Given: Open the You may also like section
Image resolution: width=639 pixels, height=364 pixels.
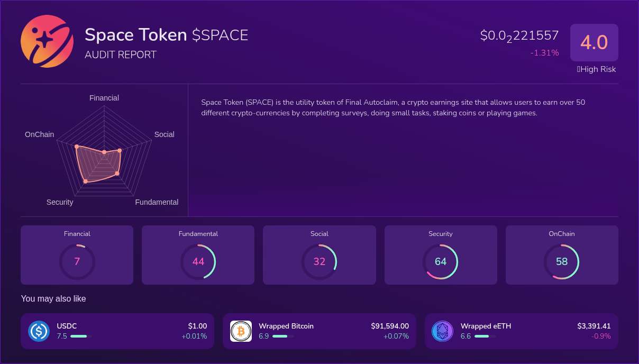Looking at the screenshot, I should coord(53,299).
